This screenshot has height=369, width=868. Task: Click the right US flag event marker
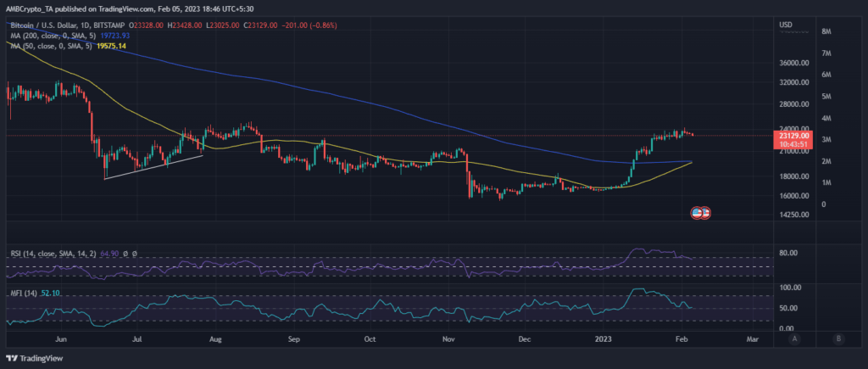705,212
